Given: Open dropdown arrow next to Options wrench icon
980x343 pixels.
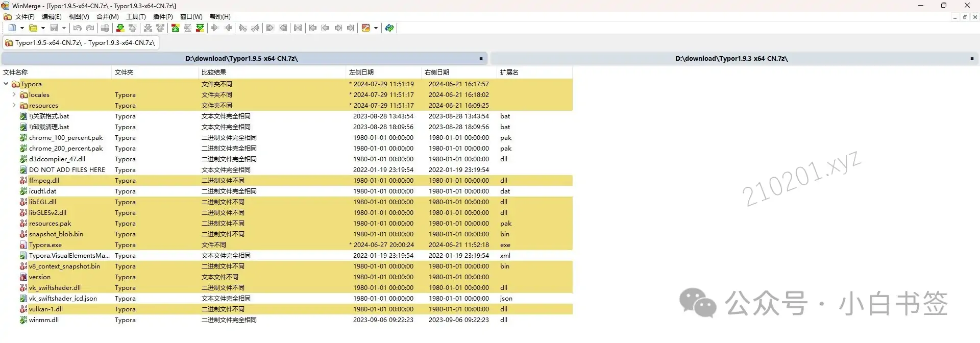Looking at the screenshot, I should point(376,28).
